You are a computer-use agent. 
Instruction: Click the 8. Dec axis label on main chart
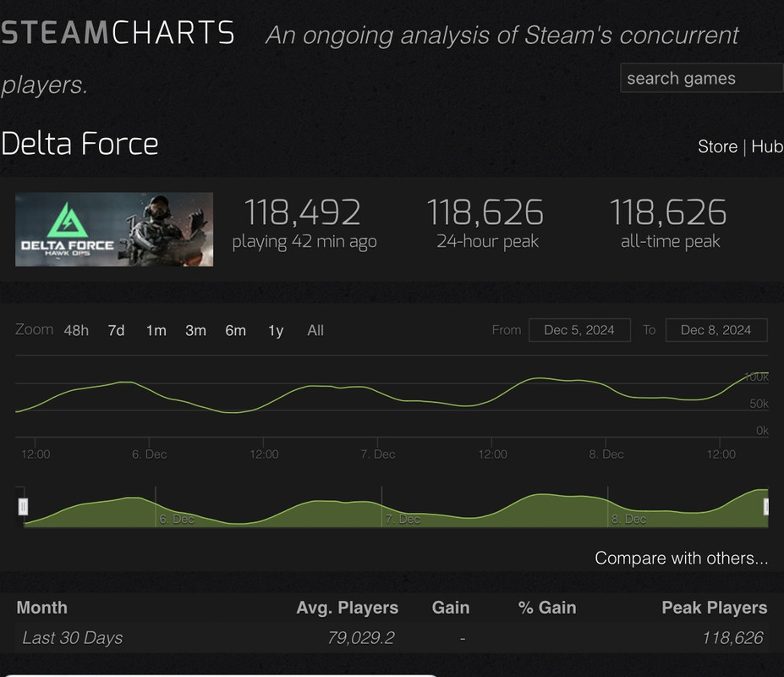606,454
